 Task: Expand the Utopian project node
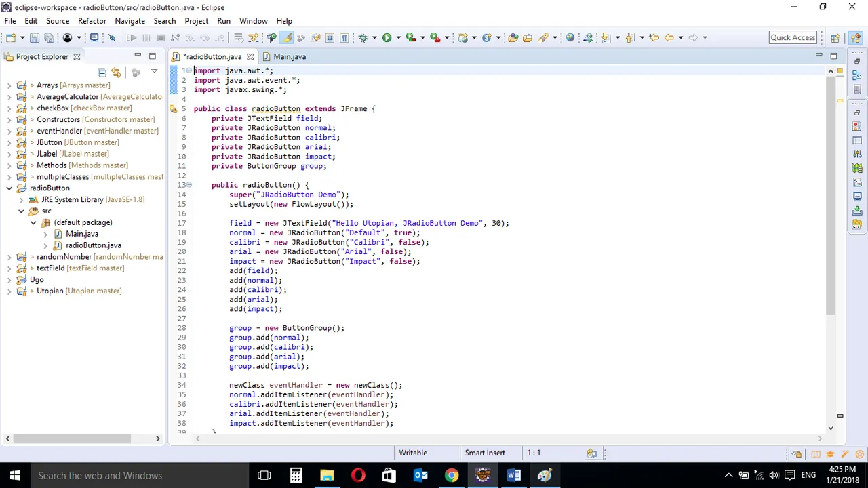[x=9, y=291]
